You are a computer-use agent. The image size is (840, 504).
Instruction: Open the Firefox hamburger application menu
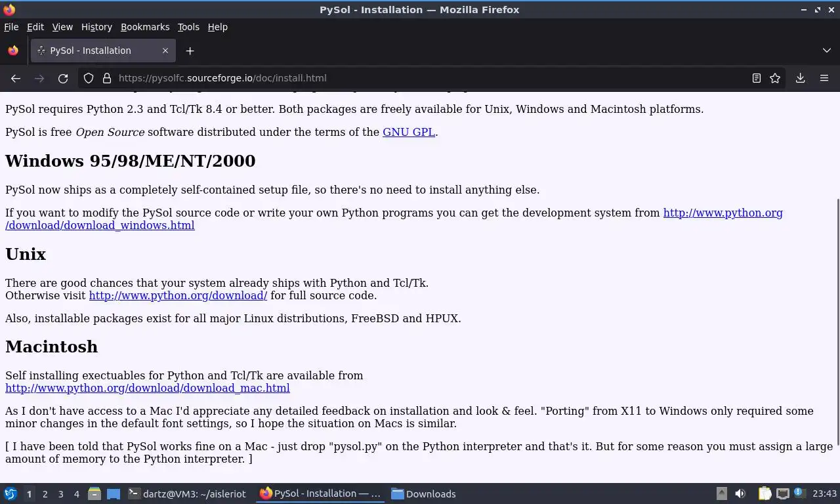[x=824, y=78]
